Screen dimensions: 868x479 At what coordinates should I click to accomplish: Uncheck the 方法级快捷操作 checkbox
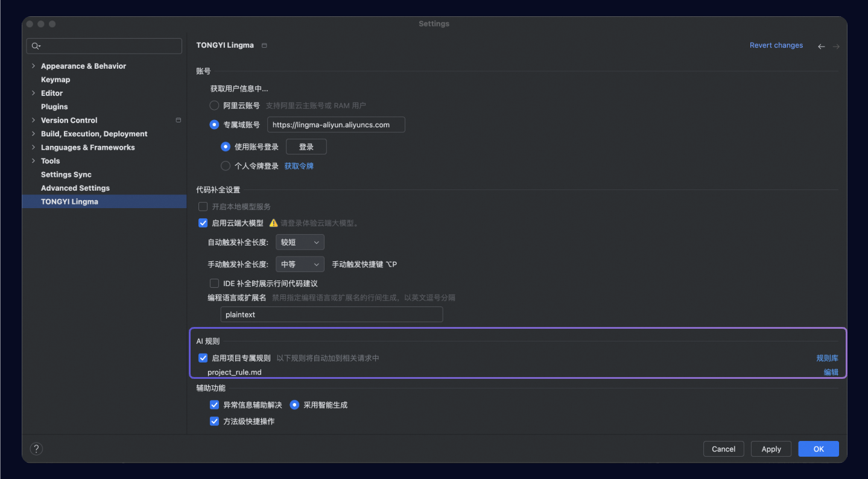click(214, 421)
